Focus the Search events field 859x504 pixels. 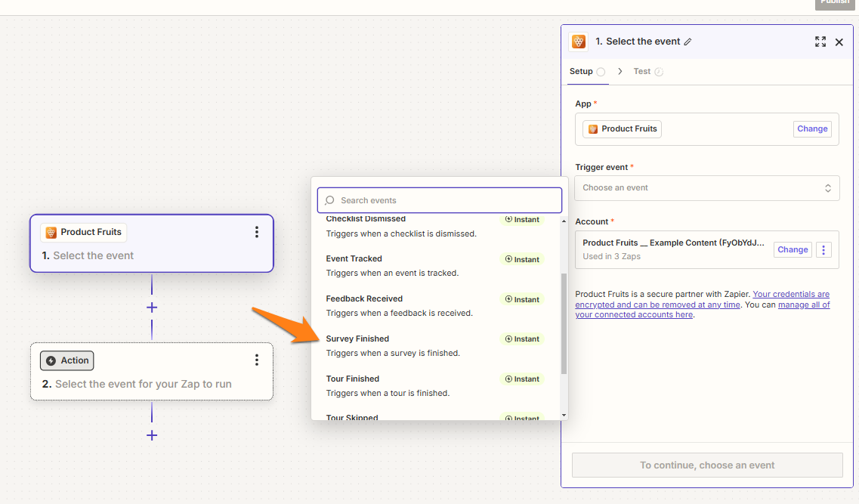446,200
